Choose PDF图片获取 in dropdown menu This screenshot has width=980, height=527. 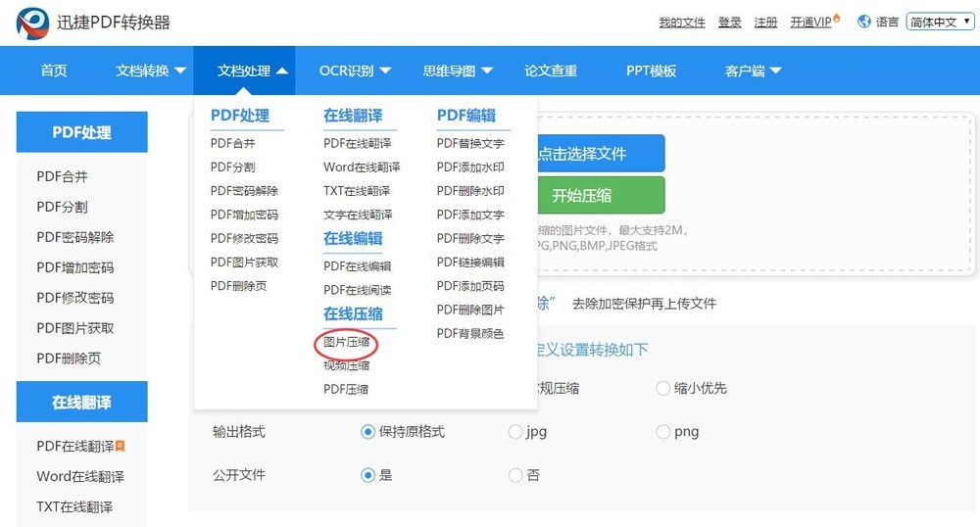tap(244, 263)
